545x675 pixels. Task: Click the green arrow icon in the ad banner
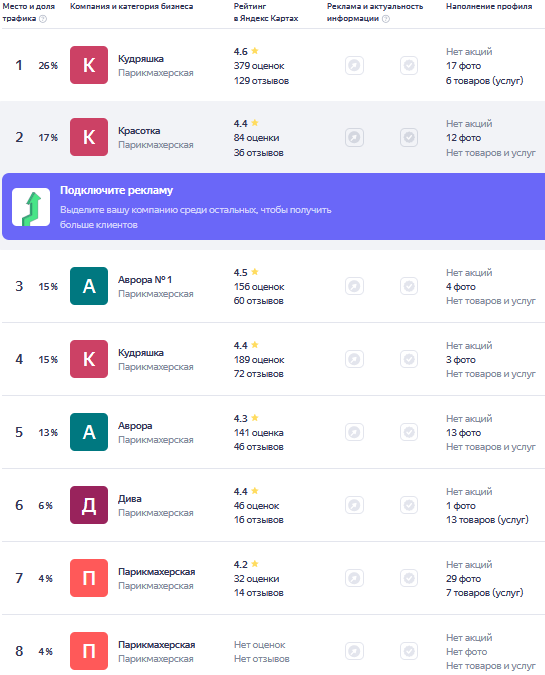[31, 207]
